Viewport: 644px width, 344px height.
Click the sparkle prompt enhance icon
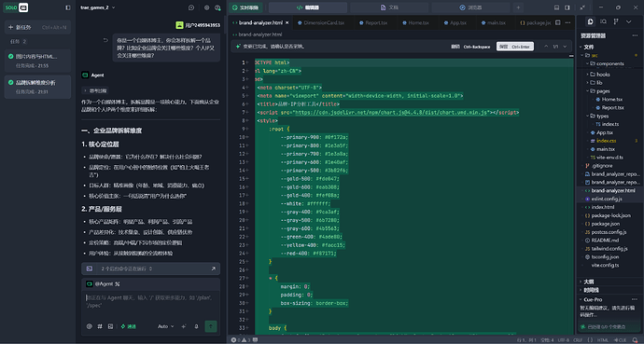(183, 326)
